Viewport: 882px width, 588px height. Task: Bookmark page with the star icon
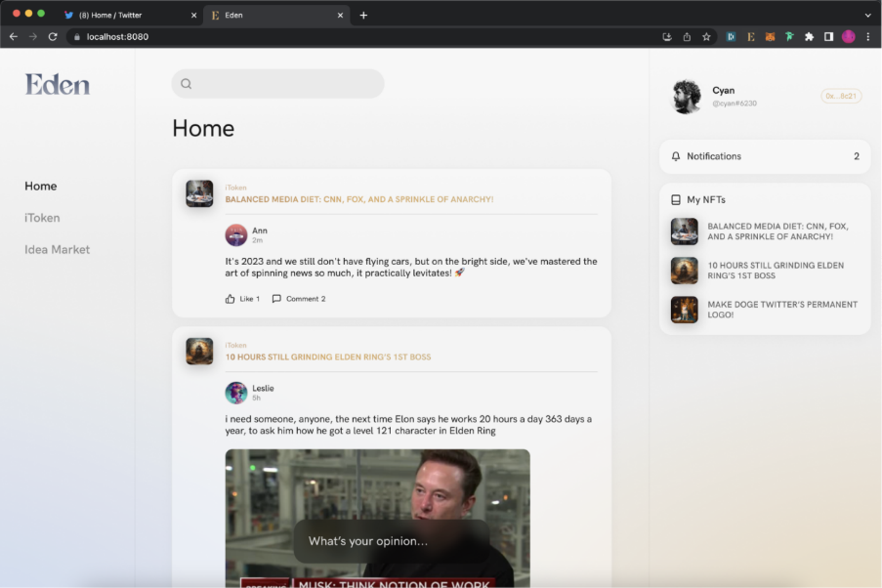pyautogui.click(x=706, y=37)
